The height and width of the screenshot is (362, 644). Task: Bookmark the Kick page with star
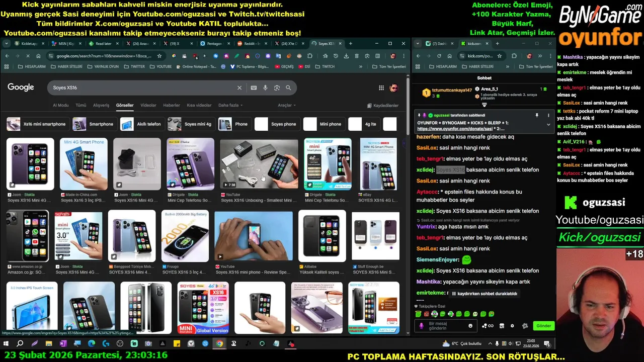click(x=501, y=56)
